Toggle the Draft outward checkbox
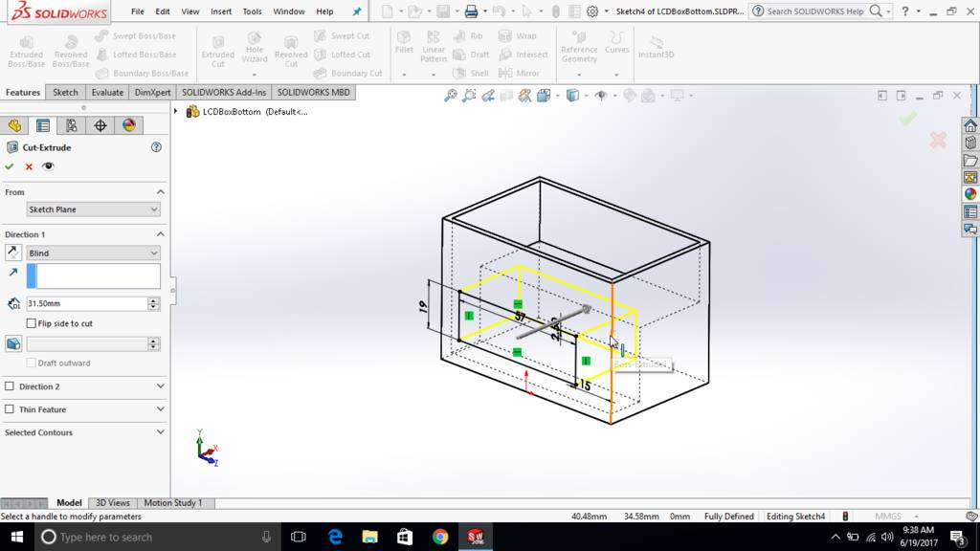Image resolution: width=980 pixels, height=551 pixels. coord(32,363)
